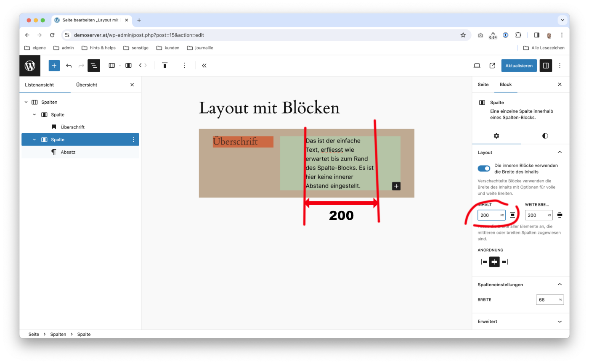The image size is (589, 364).
Task: Open block options three-dot menu in toolbar
Action: 184,66
